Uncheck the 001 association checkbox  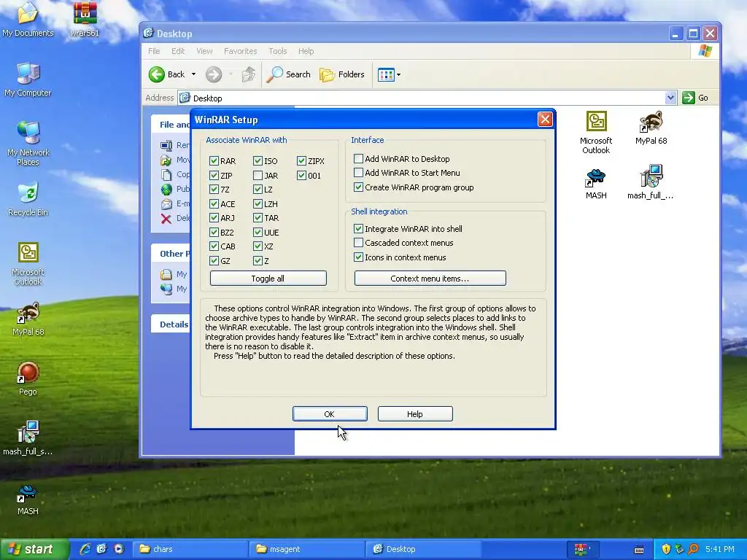coord(301,175)
